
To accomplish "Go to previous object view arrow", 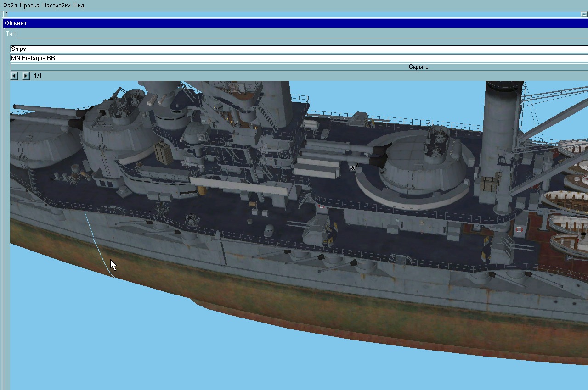I will [14, 76].
